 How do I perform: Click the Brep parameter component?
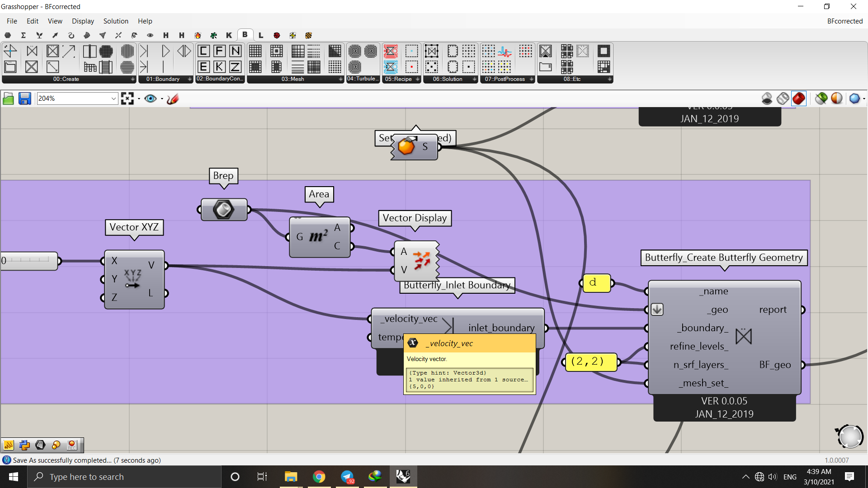pyautogui.click(x=224, y=210)
